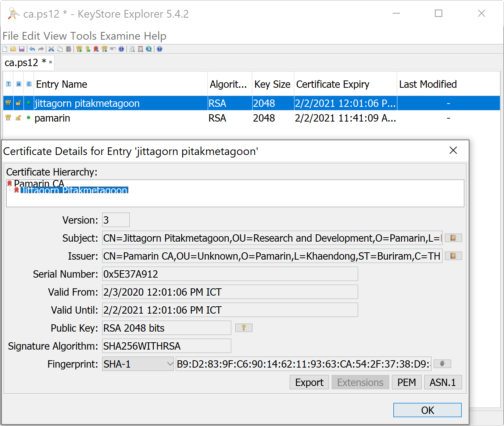This screenshot has width=504, height=426.
Task: Click the Valid From date field
Action: coord(230,292)
